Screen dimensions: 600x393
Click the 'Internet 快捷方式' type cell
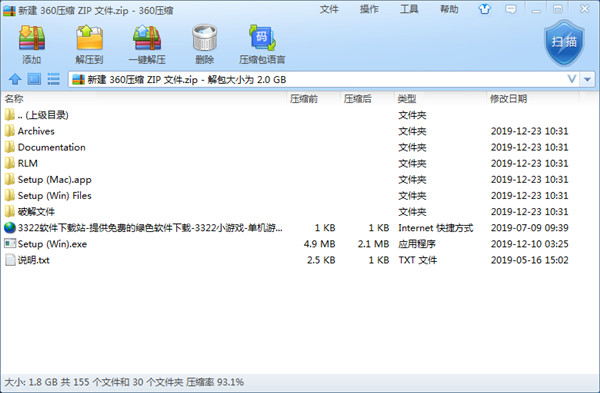(x=436, y=228)
